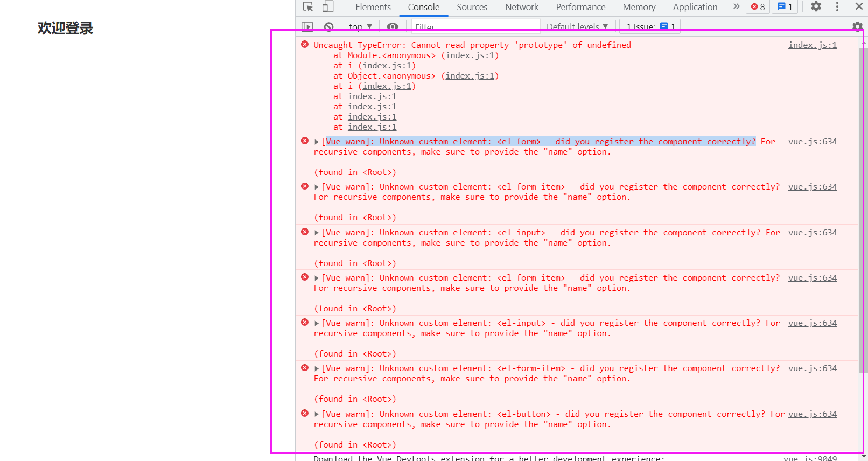Switch to the Application tab

point(695,7)
